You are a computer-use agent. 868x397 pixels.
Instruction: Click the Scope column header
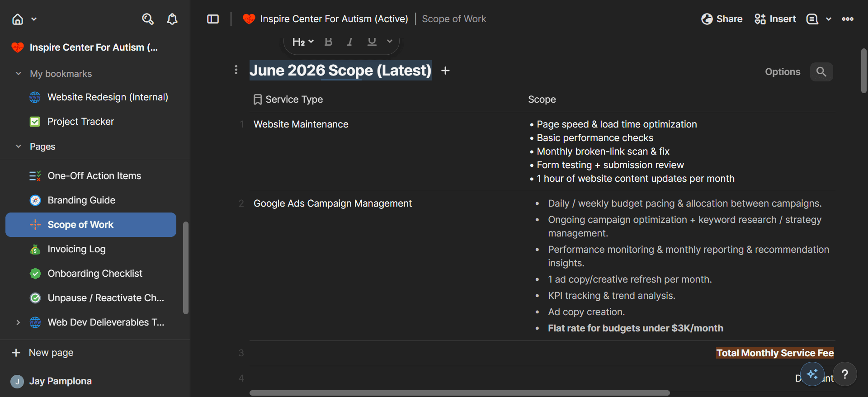(x=542, y=99)
